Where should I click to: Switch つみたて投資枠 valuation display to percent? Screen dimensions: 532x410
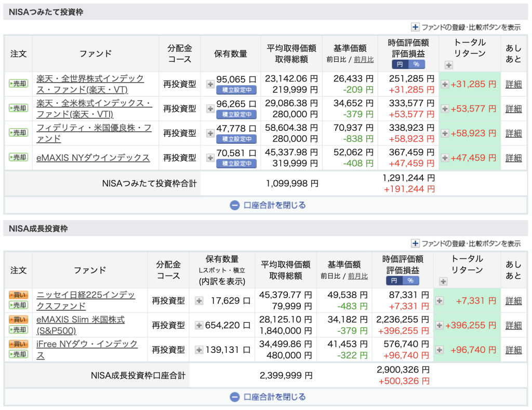tap(417, 64)
